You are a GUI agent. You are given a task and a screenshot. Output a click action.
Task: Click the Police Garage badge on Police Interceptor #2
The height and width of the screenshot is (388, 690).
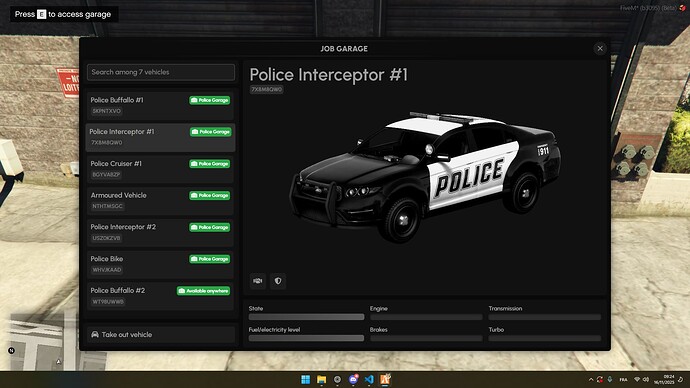click(x=210, y=227)
